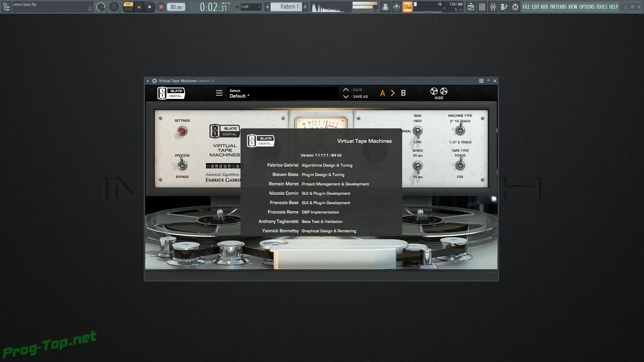The width and height of the screenshot is (644, 362).
Task: Click 'Version 1.1.11.1 - 64 bit' text
Action: click(x=321, y=155)
